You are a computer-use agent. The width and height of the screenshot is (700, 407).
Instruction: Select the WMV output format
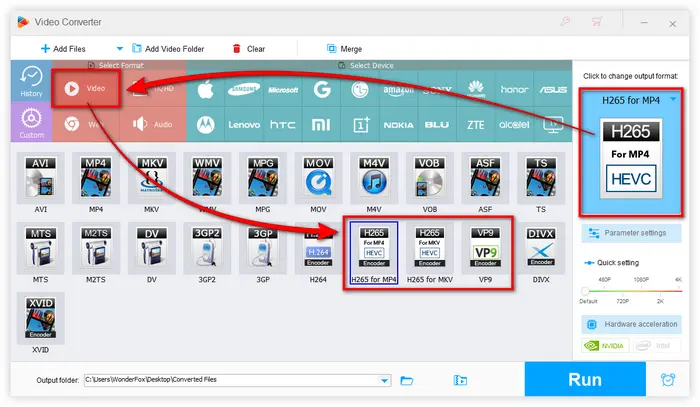[x=207, y=178]
